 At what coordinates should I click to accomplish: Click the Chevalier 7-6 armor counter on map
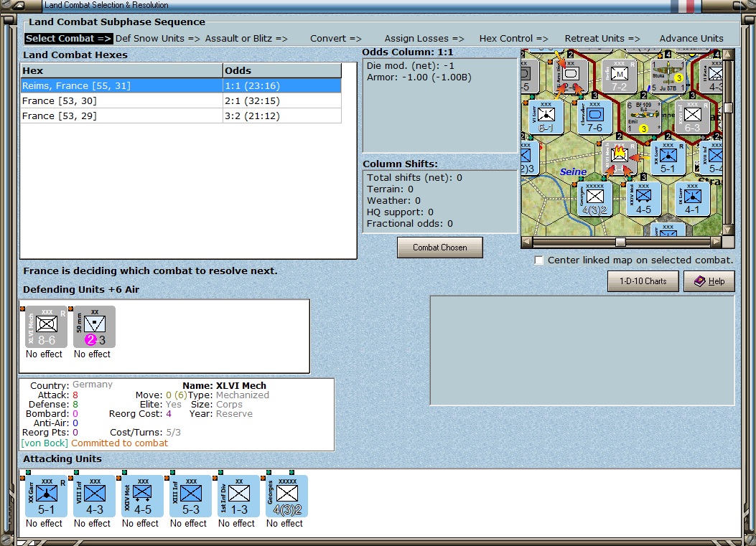pos(594,117)
